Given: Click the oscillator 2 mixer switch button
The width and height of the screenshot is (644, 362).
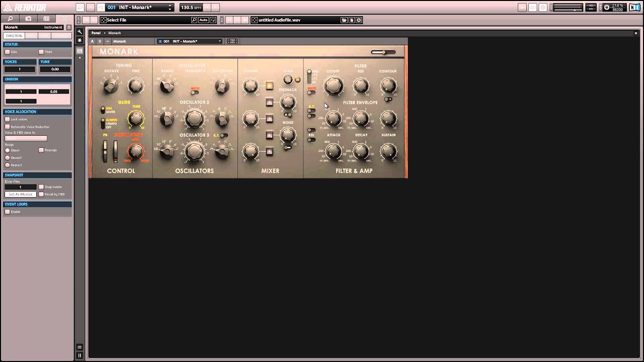Looking at the screenshot, I should [x=270, y=119].
